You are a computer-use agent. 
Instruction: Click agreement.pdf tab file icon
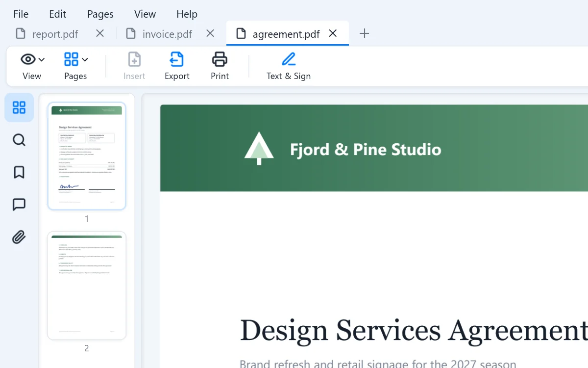241,33
